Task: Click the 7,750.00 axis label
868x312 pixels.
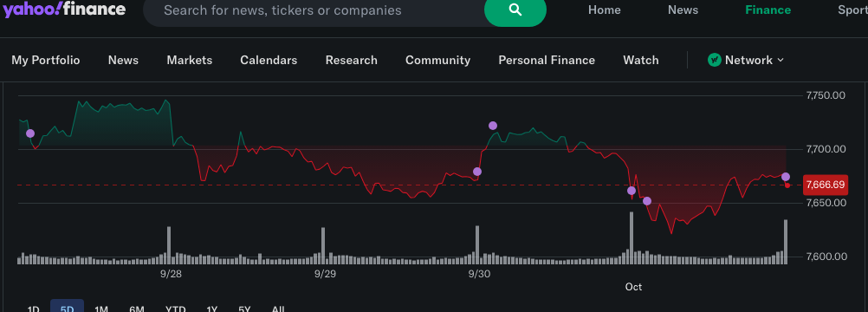Action: click(x=826, y=95)
